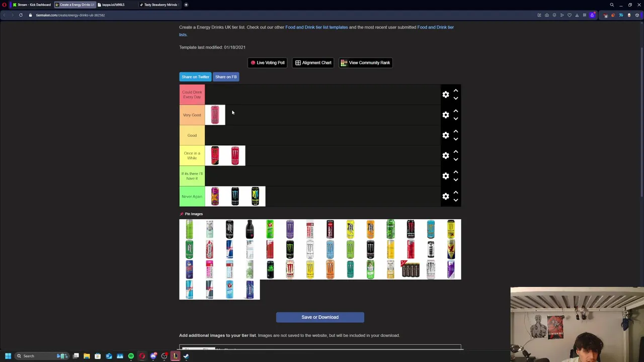Open File Explorer from the taskbar

coord(87,356)
